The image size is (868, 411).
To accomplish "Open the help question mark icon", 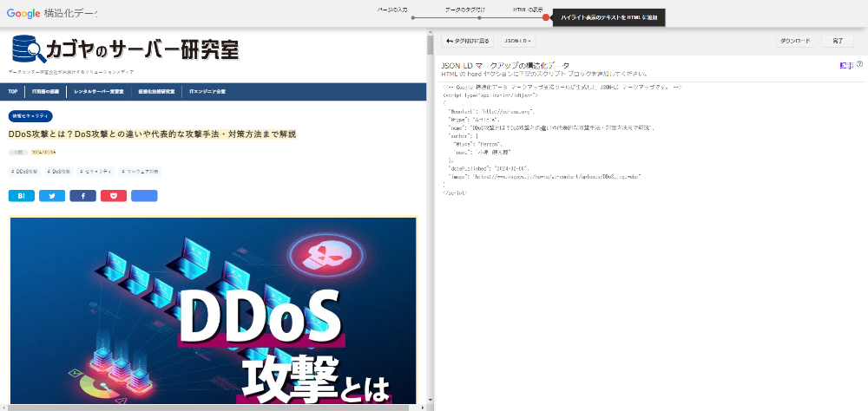I will pyautogui.click(x=859, y=64).
